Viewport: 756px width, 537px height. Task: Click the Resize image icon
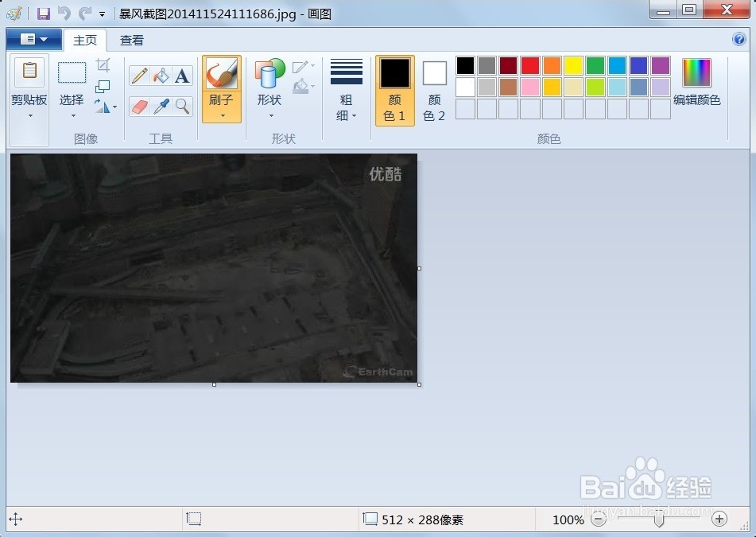coord(103,87)
